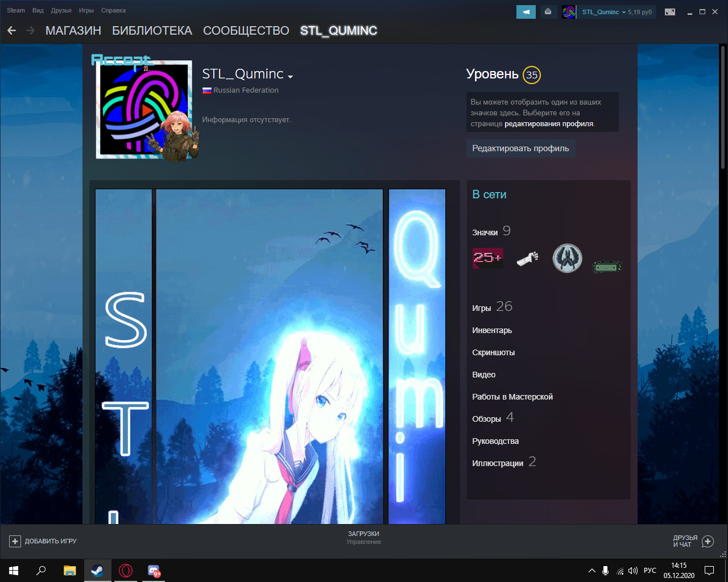Image resolution: width=728 pixels, height=582 pixels.
Task: Expand the STL_Quminc profile name dropdown arrow
Action: pos(290,77)
